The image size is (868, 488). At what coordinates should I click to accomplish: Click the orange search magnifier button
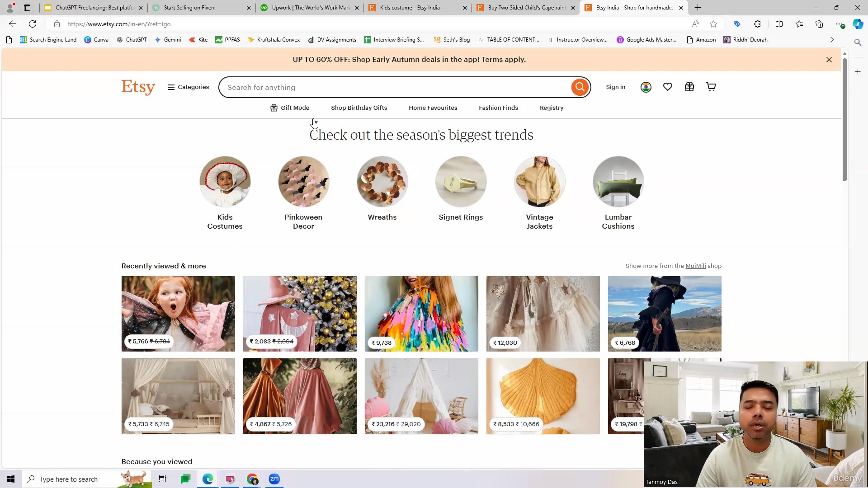click(x=580, y=87)
